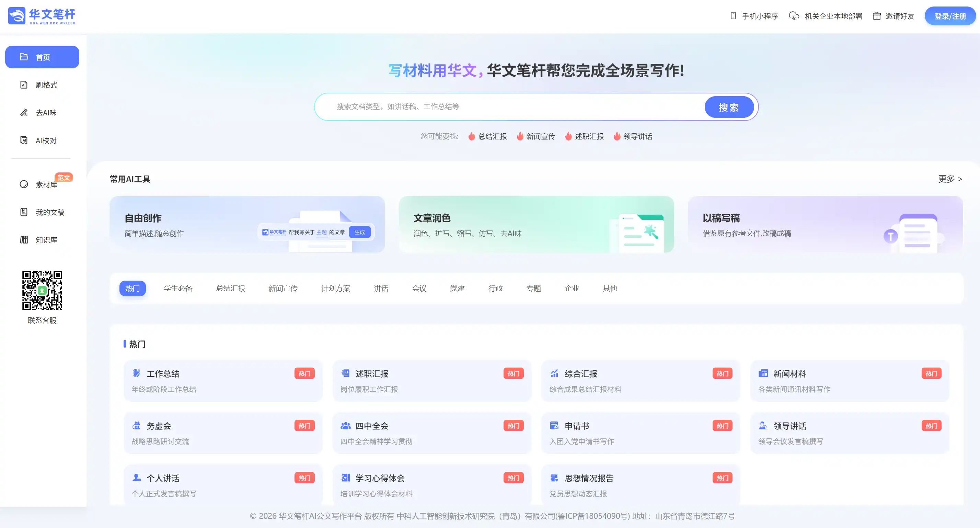The image size is (980, 528).
Task: Open 我的文稿 document icon
Action: pyautogui.click(x=24, y=212)
